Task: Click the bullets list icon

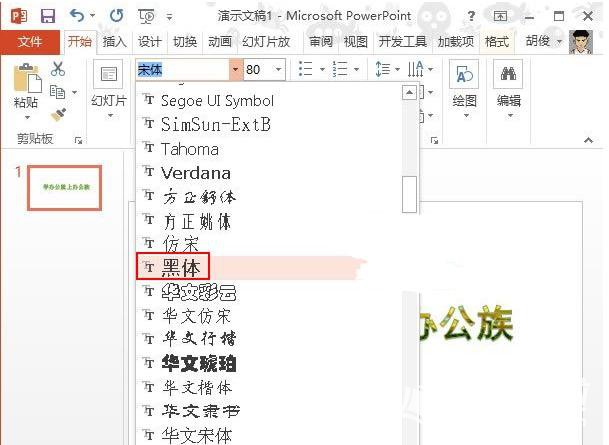Action: pos(306,69)
